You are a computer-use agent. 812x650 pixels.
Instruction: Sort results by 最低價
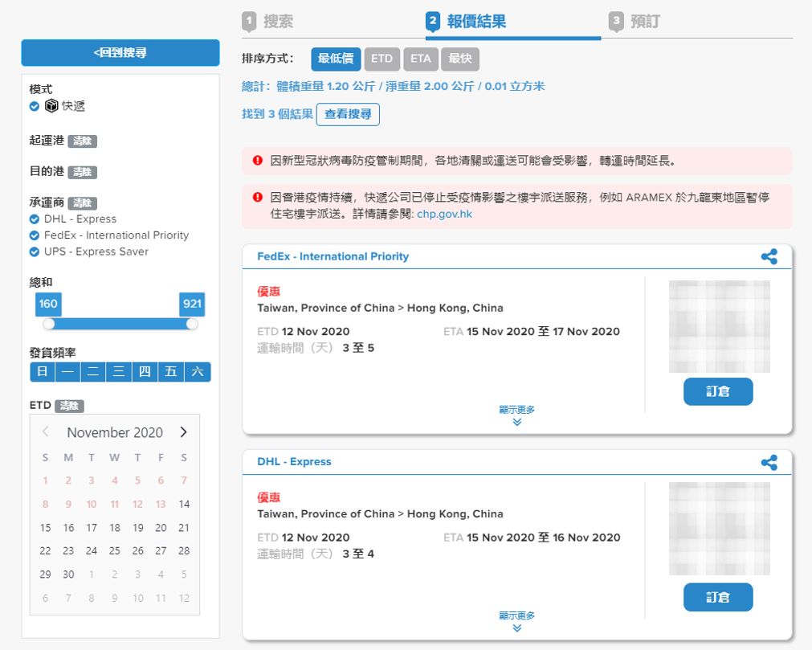pyautogui.click(x=336, y=59)
